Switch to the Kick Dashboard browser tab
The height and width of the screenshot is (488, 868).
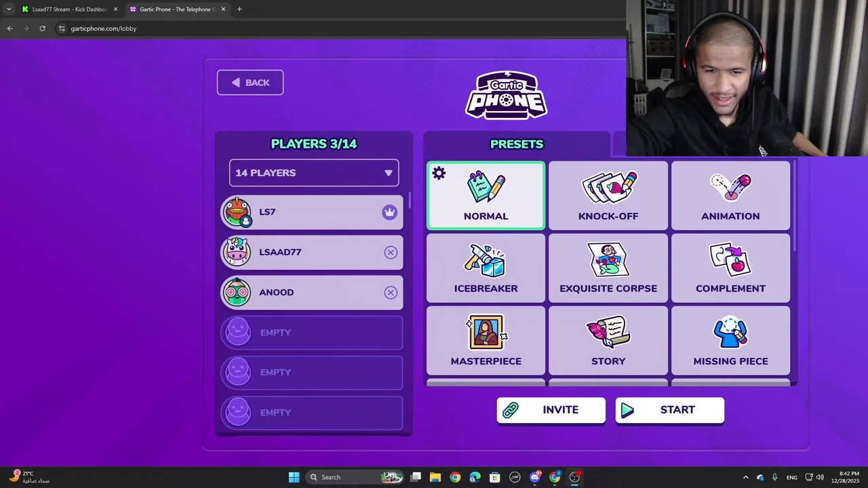pyautogui.click(x=70, y=9)
